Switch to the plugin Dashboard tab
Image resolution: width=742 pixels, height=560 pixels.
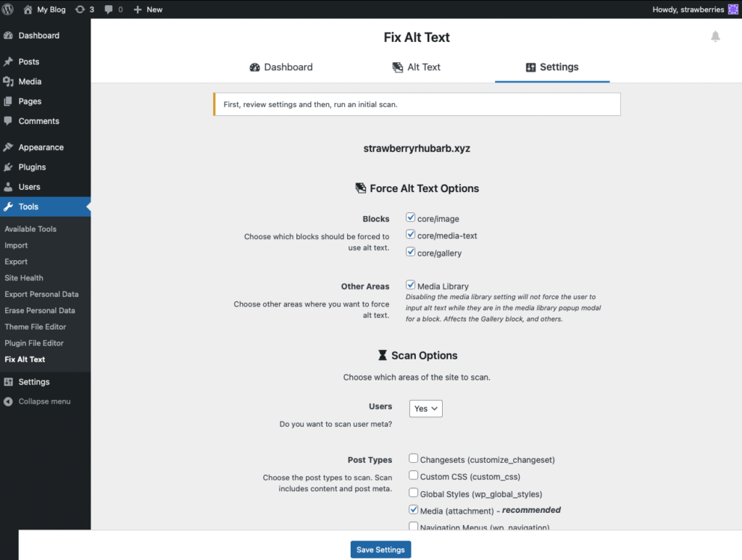click(x=281, y=67)
